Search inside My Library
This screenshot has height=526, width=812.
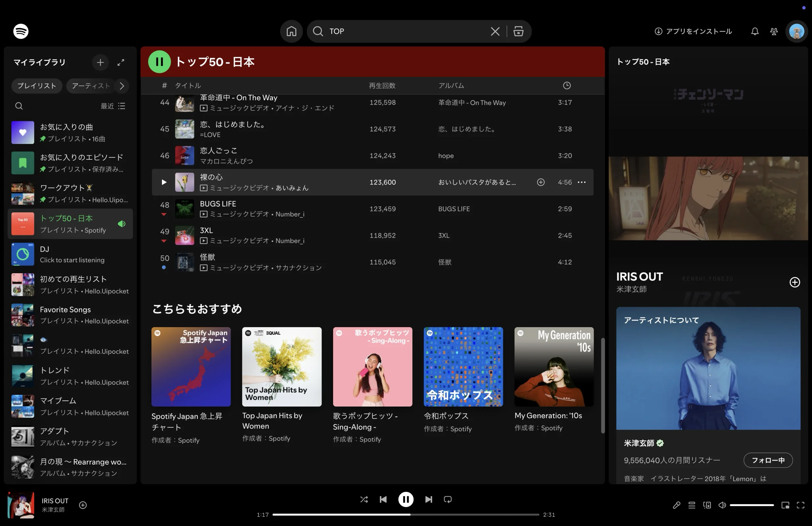pos(19,106)
